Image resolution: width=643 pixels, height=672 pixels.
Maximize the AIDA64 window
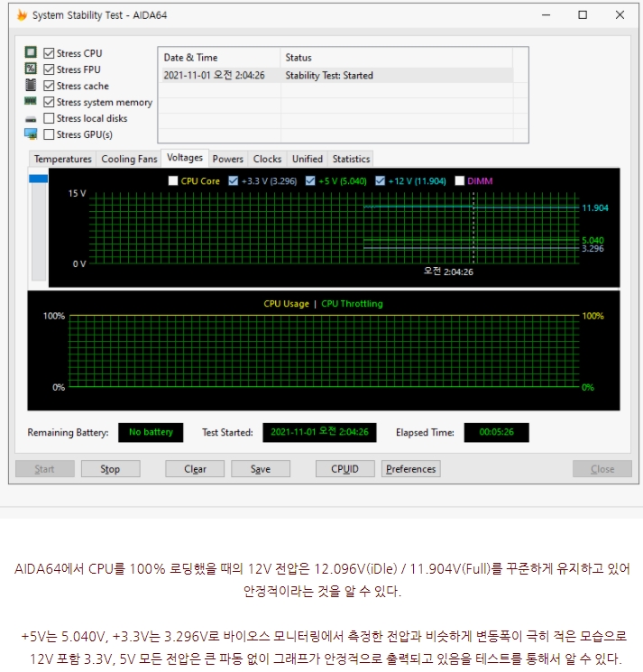click(583, 15)
